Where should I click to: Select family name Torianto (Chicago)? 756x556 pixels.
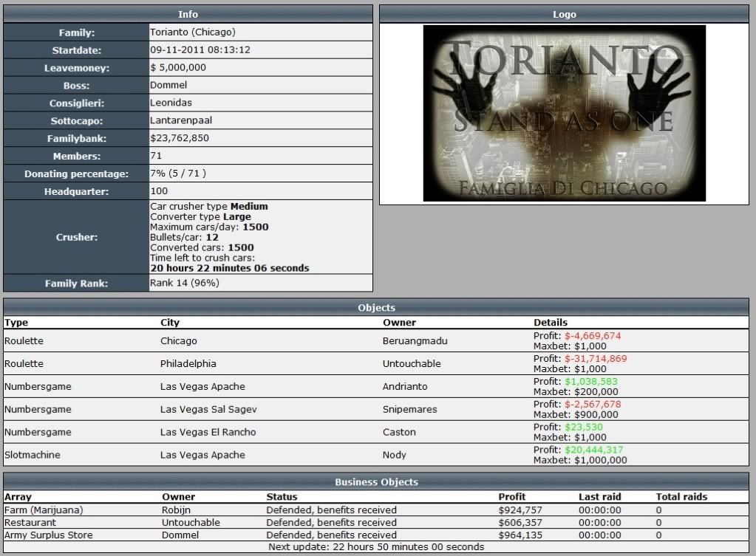pos(193,32)
